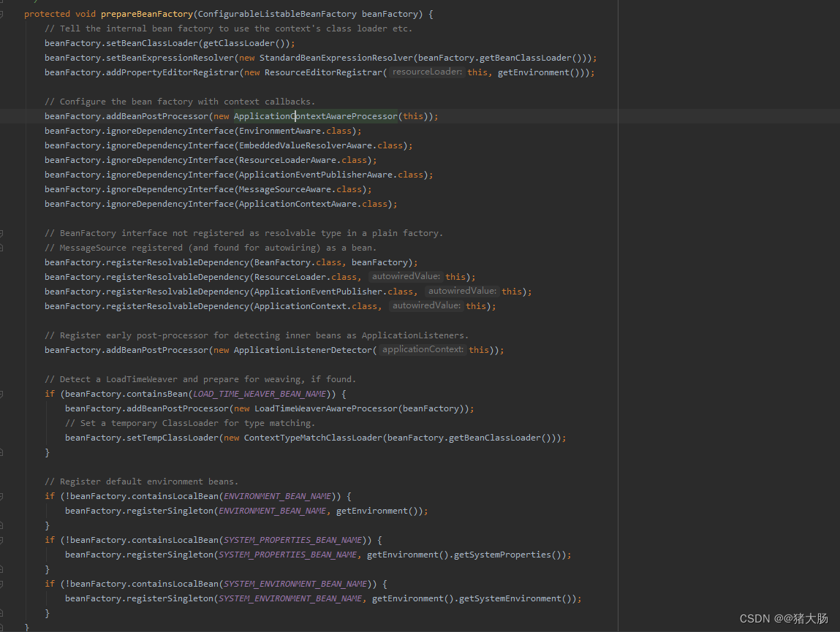Click the setTempClassLoader method call
Viewport: 840px width, 632px height.
[x=173, y=438]
